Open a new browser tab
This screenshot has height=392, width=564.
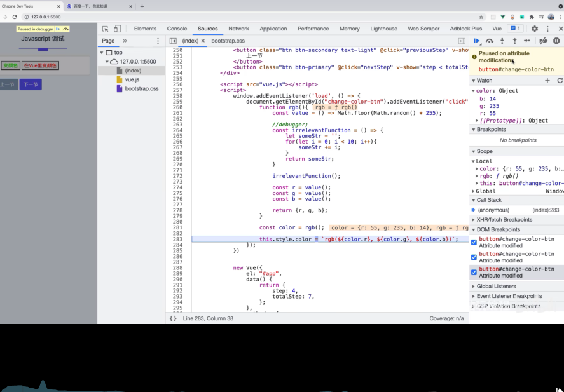[142, 6]
